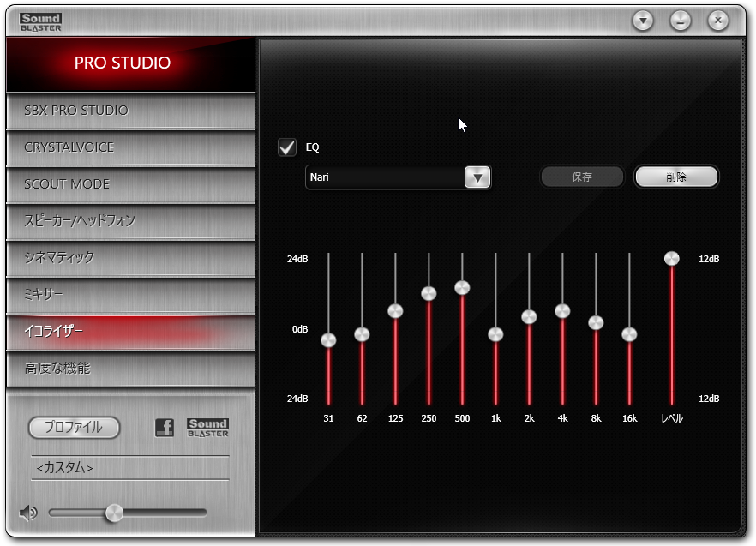The width and height of the screenshot is (756, 546).
Task: Click the 8k EQ slider knob
Action: (x=596, y=322)
